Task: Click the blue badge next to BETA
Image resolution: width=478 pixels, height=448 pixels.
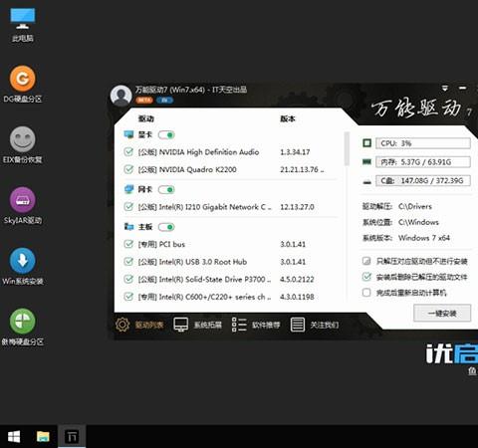Action: click(164, 100)
